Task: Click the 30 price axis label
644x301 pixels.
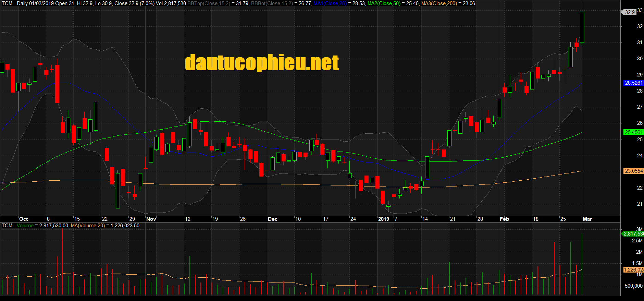Action: click(x=640, y=59)
